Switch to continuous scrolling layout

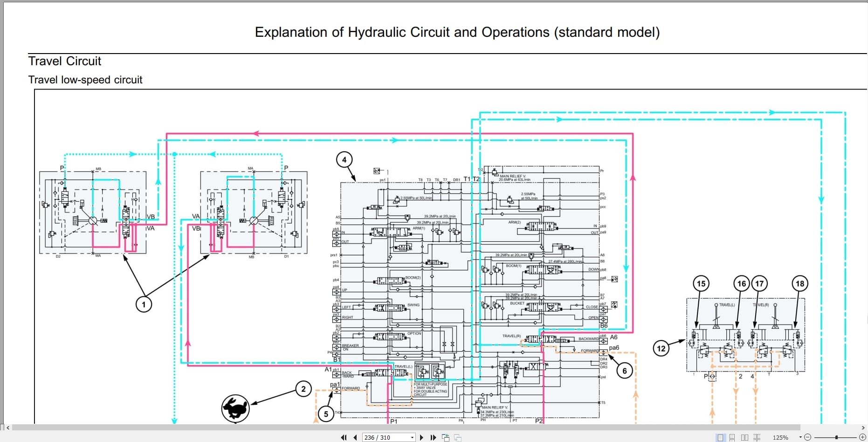[x=732, y=437]
